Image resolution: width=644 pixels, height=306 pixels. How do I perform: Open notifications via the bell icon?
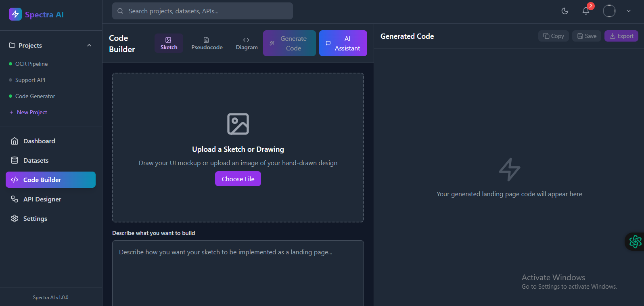pos(586,11)
